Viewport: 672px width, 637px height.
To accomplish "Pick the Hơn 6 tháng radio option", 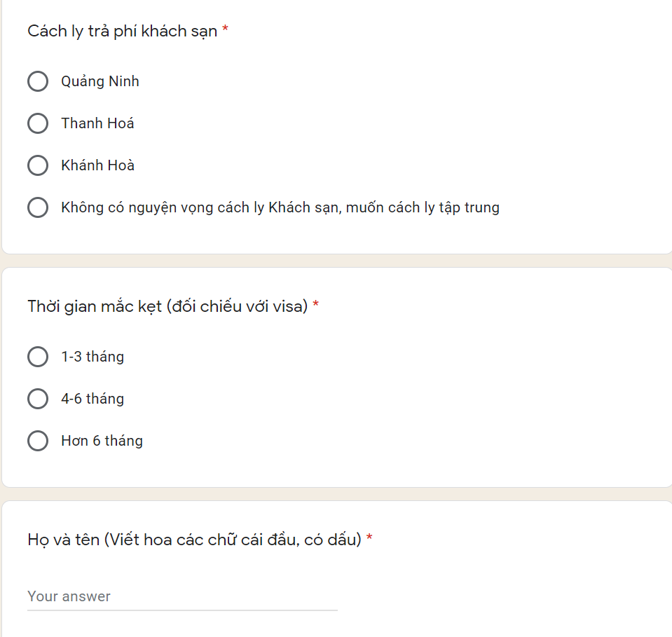I will 38,441.
